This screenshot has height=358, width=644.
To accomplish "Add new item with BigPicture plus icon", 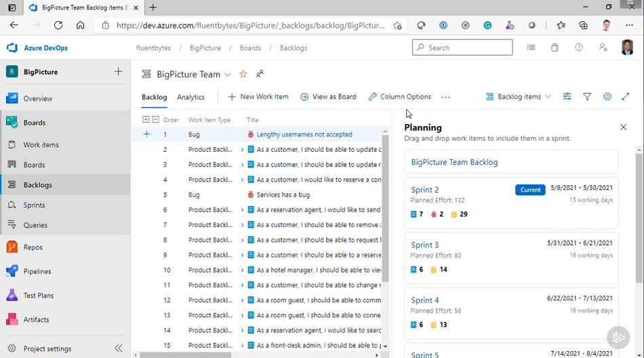I will (118, 71).
